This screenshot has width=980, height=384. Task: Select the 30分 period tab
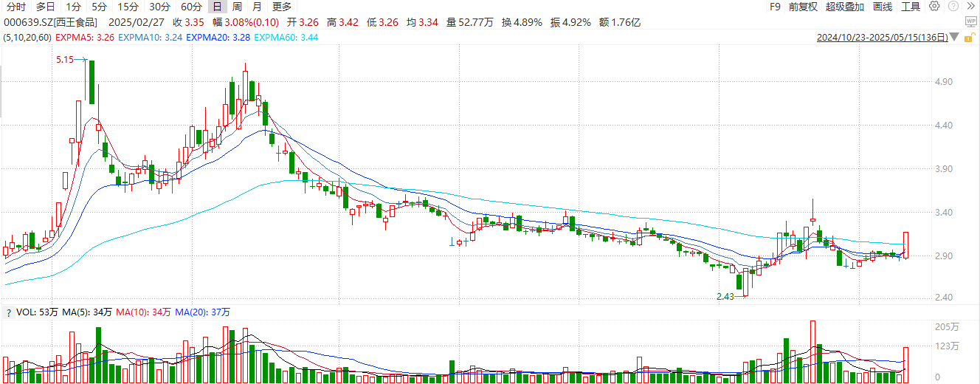[159, 7]
